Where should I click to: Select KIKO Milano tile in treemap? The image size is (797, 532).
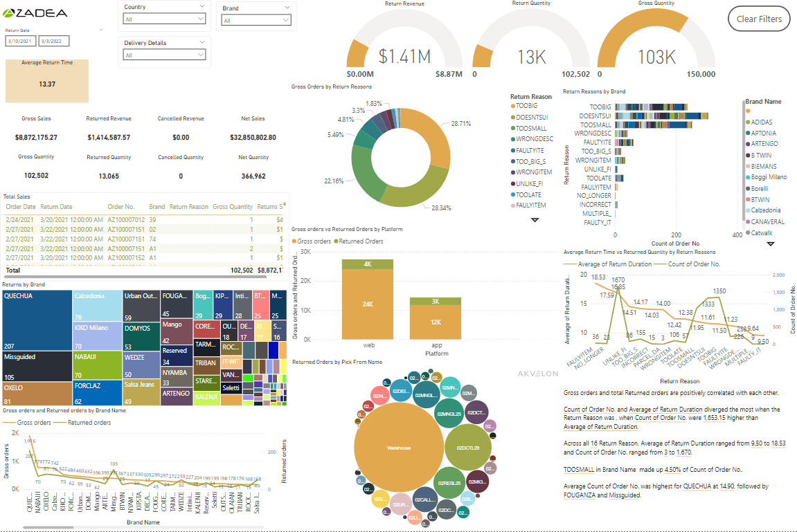tap(98, 336)
